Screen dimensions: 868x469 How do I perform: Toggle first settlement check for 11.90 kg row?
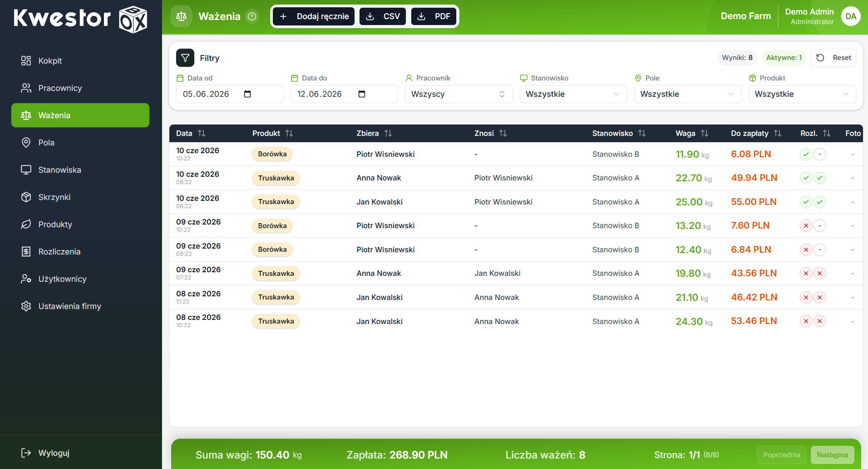[806, 154]
